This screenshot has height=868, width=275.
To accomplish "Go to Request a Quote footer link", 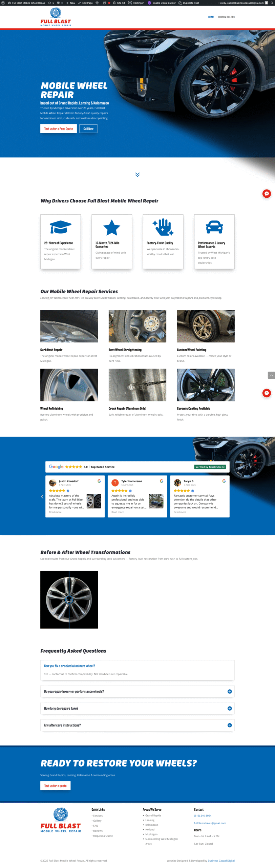I will 103,836.
